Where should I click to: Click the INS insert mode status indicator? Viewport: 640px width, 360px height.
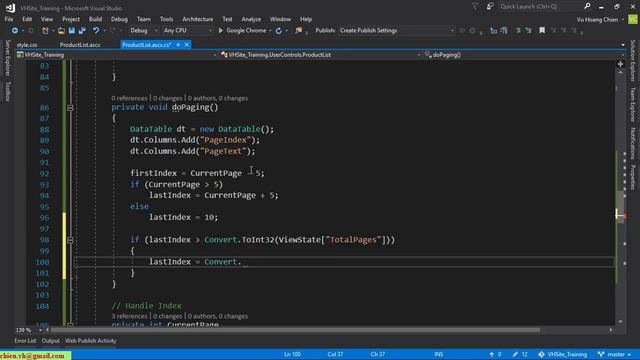[439, 354]
